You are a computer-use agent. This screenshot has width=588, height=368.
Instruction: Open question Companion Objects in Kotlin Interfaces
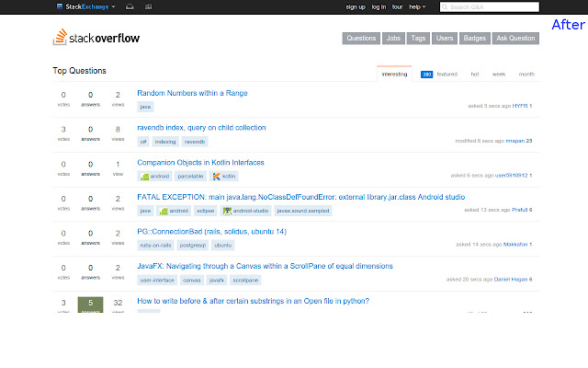[x=200, y=163]
